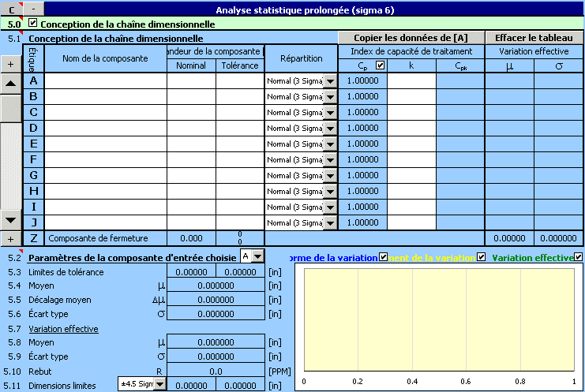Screen dimensions: 585x392
Task: Click the k cell in row A
Action: pos(411,81)
